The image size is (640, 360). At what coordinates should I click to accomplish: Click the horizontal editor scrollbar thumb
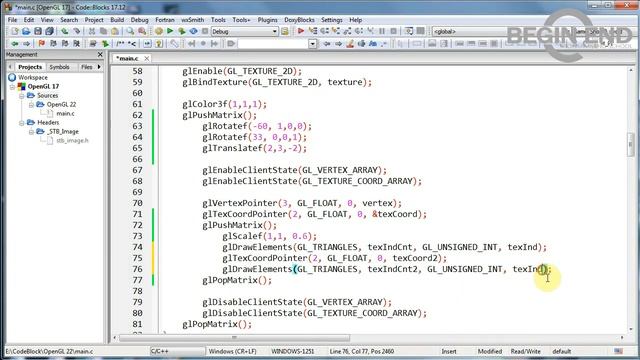pyautogui.click(x=234, y=338)
